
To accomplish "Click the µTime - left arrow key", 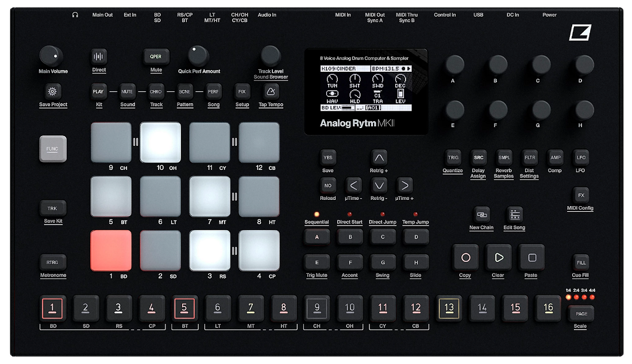I will click(x=353, y=185).
